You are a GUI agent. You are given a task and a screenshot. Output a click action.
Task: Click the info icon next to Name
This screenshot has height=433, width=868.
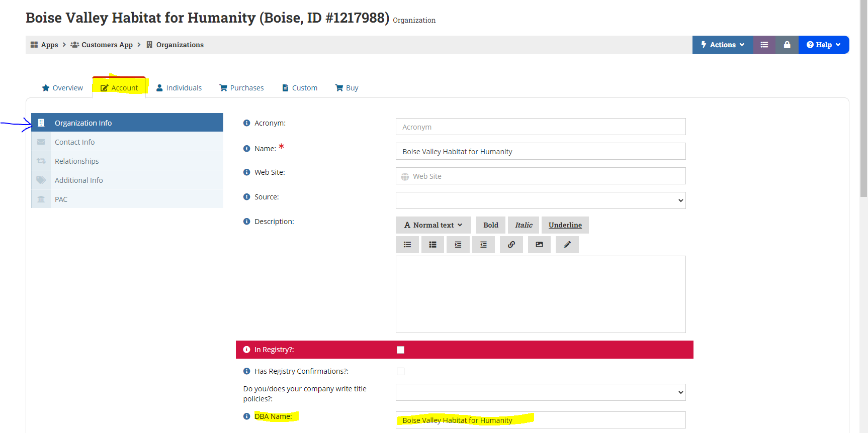247,149
